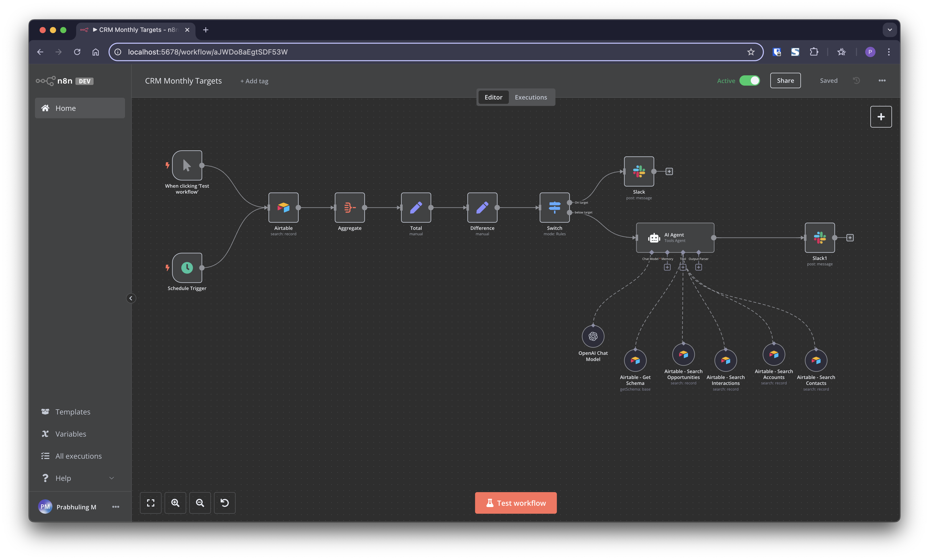Zoom to fit the workflow canvas

click(x=150, y=503)
